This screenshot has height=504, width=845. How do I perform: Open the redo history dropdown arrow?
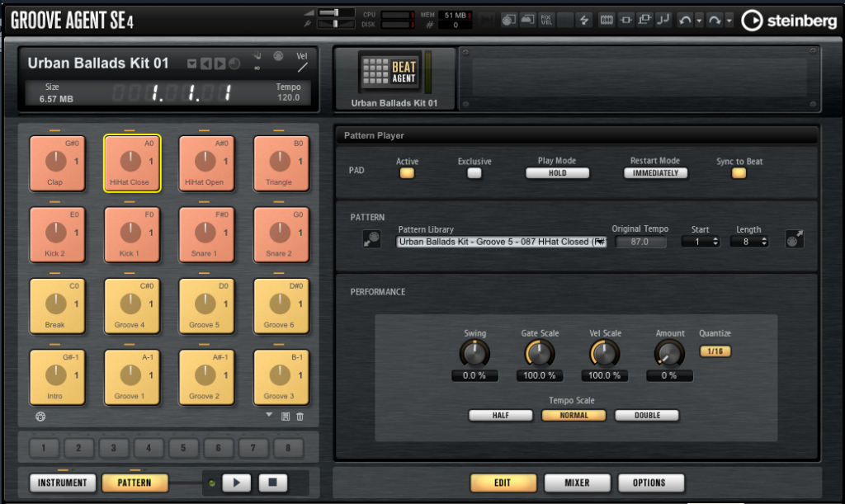pyautogui.click(x=729, y=21)
